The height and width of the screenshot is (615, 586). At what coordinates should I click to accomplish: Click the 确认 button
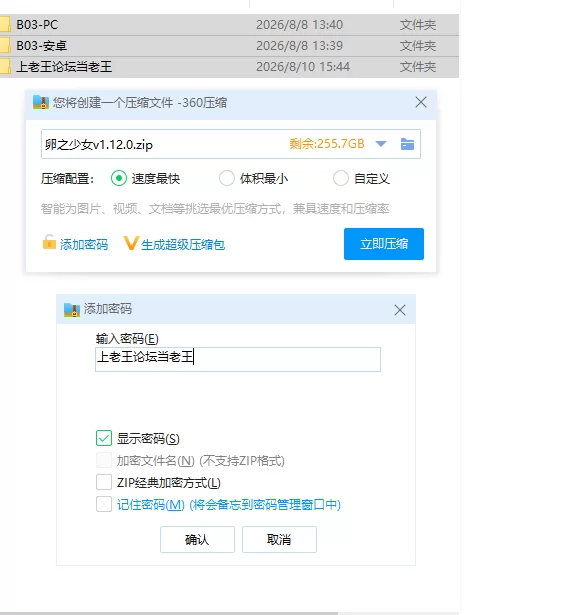tap(197, 540)
